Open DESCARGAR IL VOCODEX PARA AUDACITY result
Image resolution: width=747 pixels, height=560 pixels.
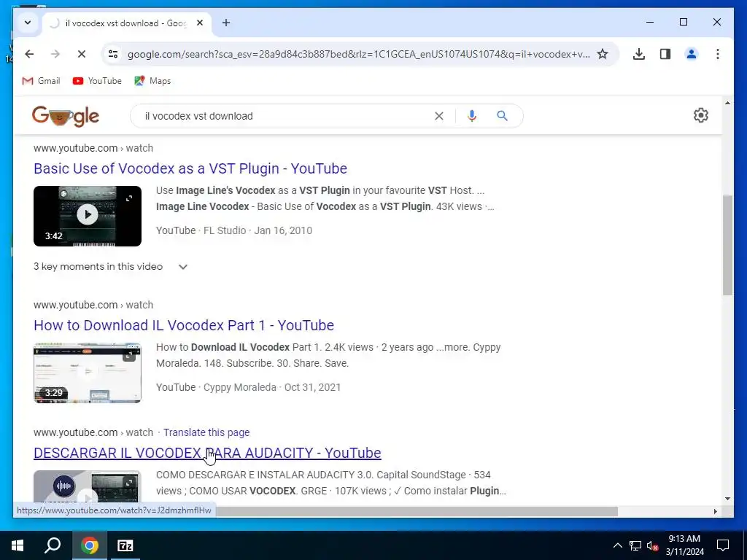click(207, 454)
